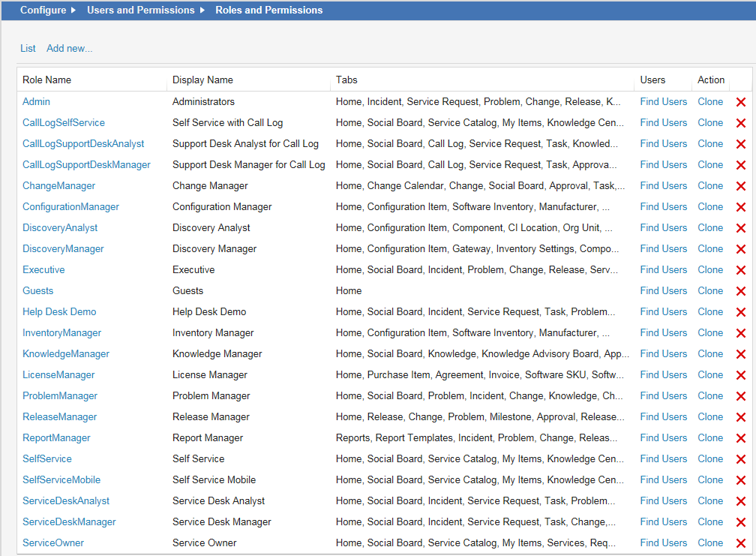Open the ServiceDeskAnalyst role
756x556 pixels.
coord(66,500)
